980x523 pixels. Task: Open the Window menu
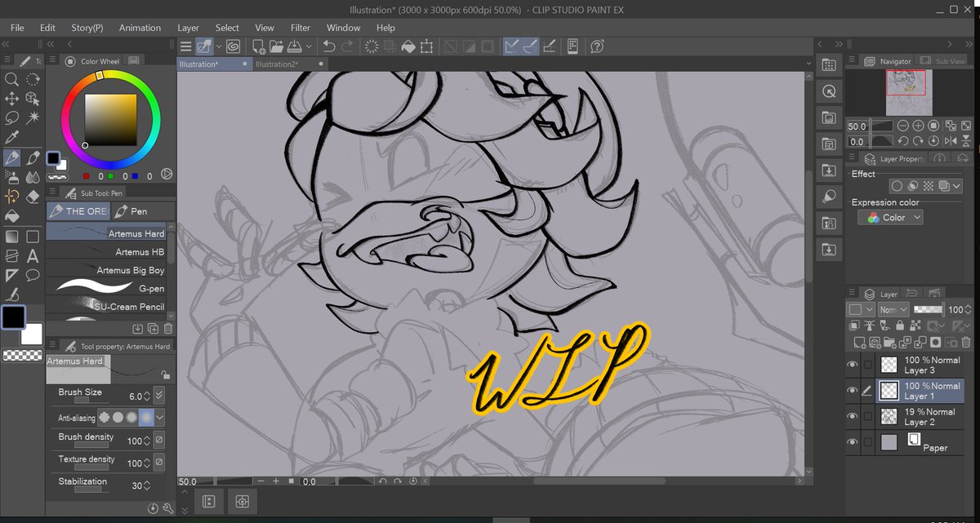pos(343,27)
